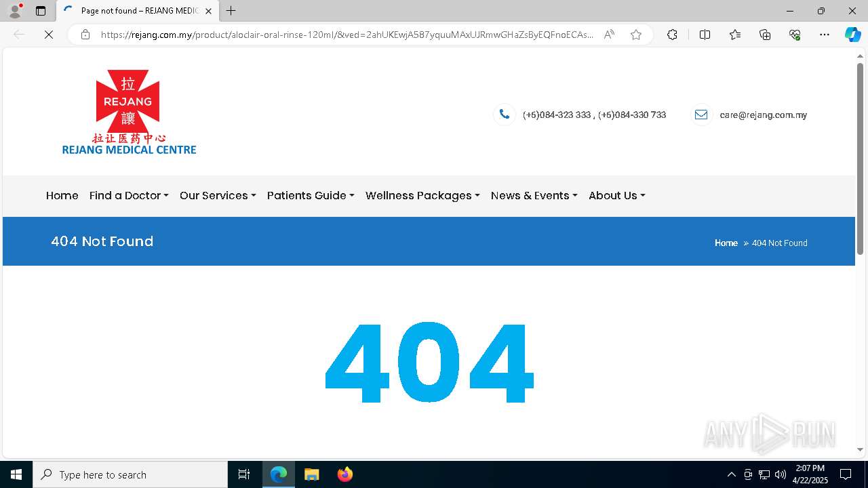Activate Read aloud icon
Viewport: 868px width, 488px height.
[609, 35]
